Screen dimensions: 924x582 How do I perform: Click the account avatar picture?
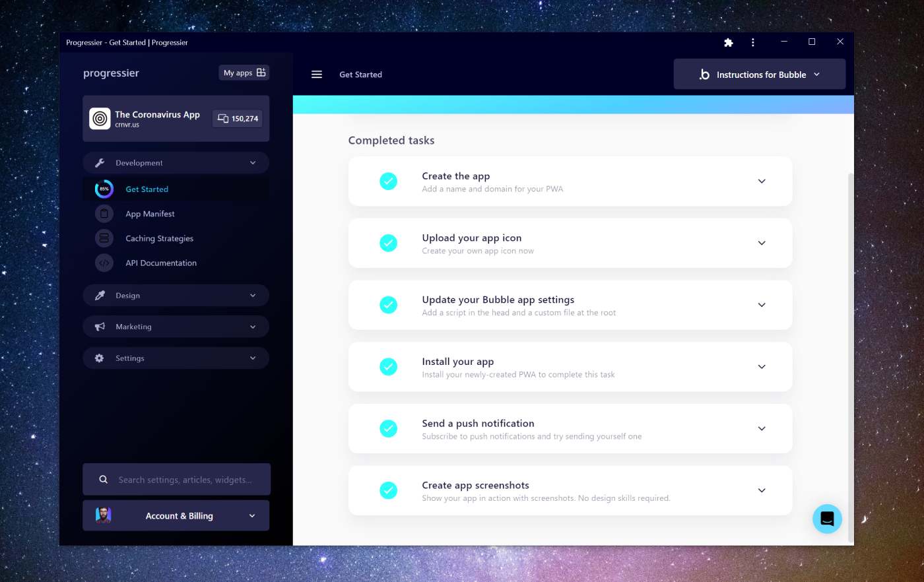pos(104,515)
